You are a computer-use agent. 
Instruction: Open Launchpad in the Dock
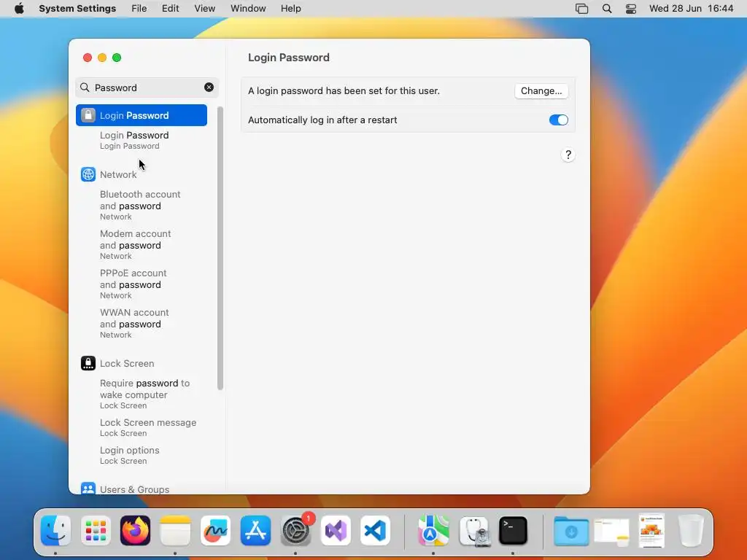[96, 530]
